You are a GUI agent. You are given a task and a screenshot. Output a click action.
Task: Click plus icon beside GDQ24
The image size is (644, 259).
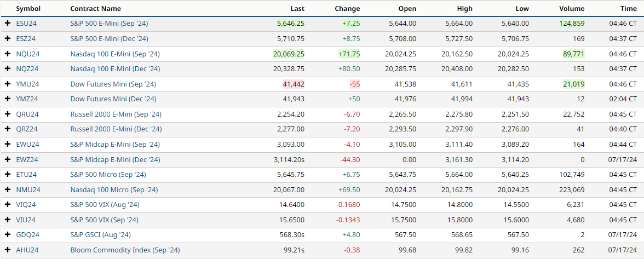[x=8, y=235]
